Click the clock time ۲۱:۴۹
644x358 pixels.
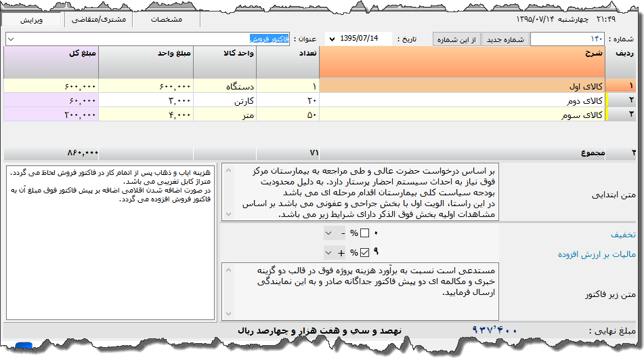[x=606, y=19]
